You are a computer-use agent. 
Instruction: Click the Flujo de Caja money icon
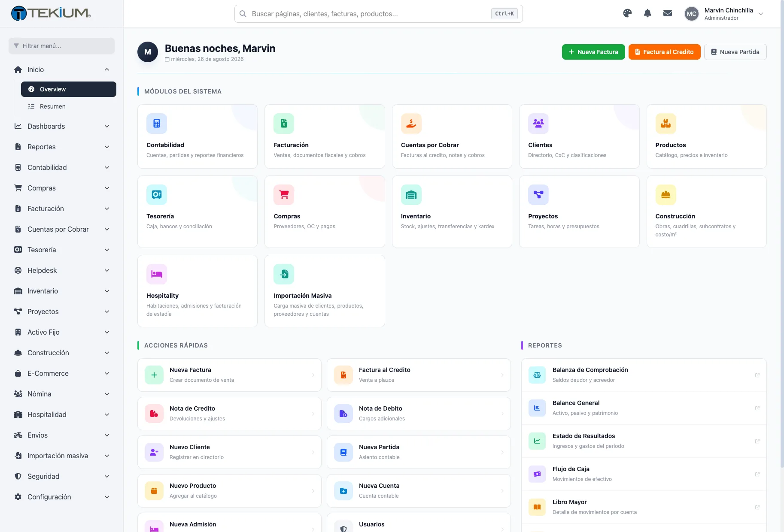tap(537, 474)
